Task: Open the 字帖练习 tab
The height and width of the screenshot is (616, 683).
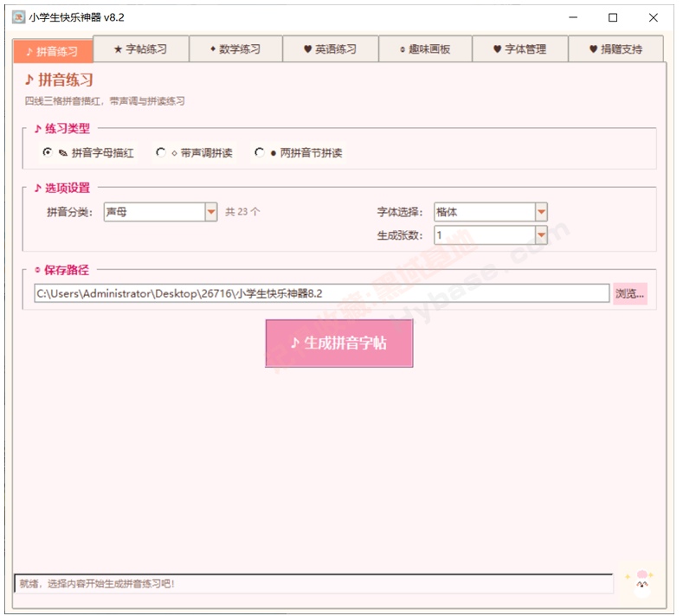Action: click(x=141, y=48)
